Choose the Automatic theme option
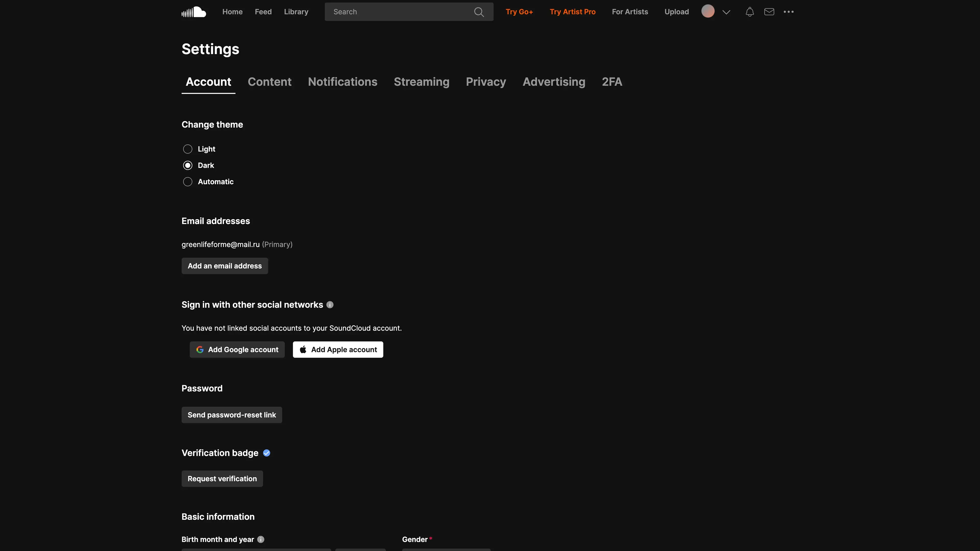This screenshot has width=980, height=551. tap(188, 182)
